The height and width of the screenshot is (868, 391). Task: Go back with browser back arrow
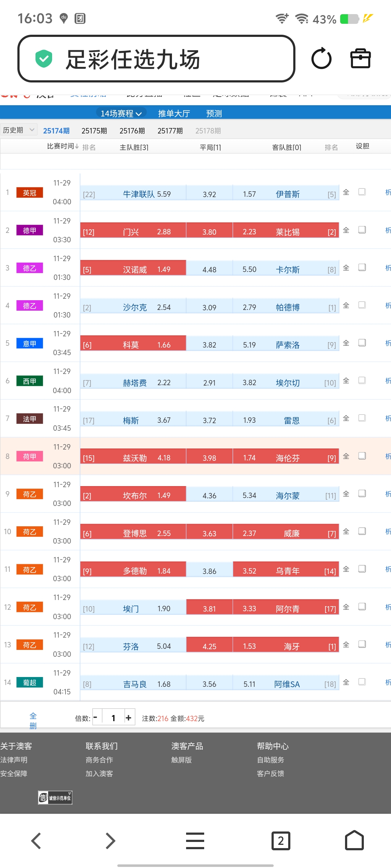[36, 841]
